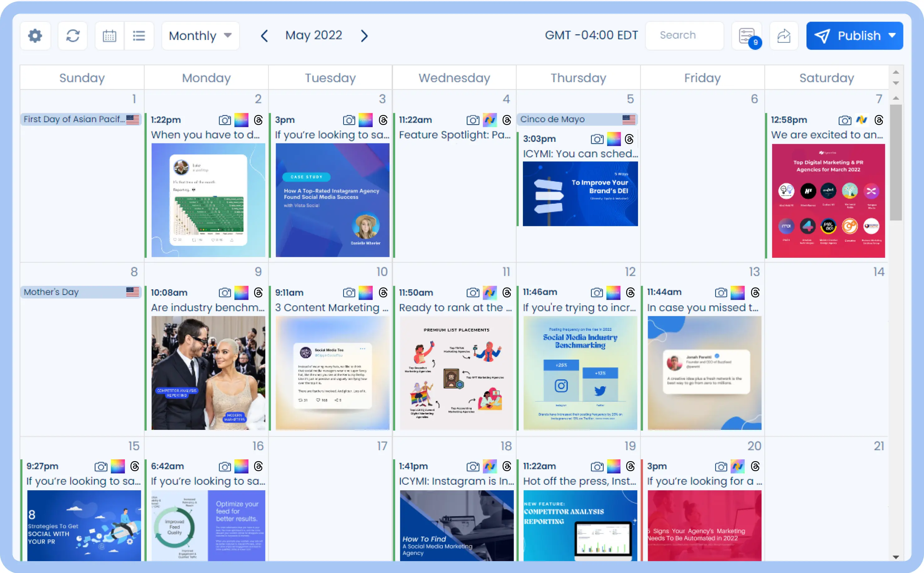924x573 pixels.
Task: Click the profile logo icon on 12:58pm post
Action: click(862, 120)
